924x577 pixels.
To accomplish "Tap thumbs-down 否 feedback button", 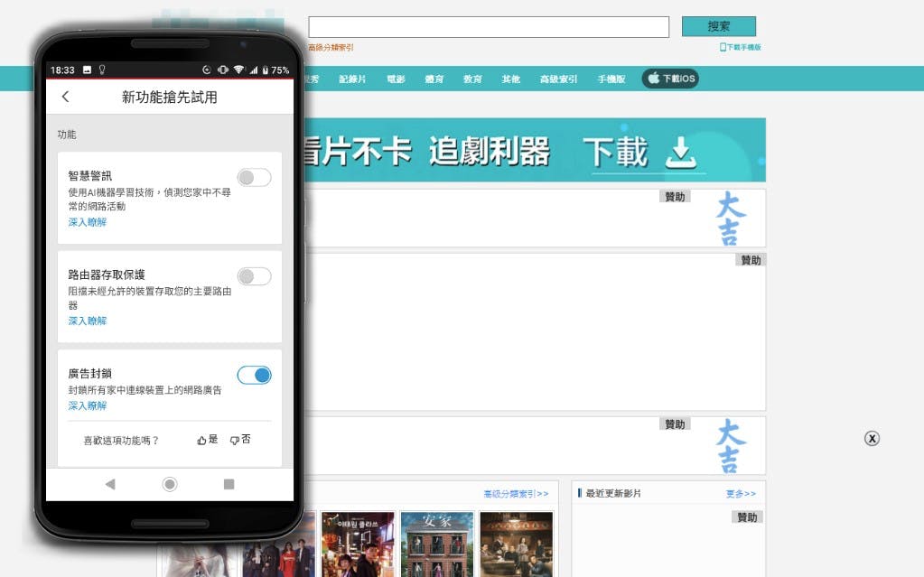I will [x=240, y=440].
